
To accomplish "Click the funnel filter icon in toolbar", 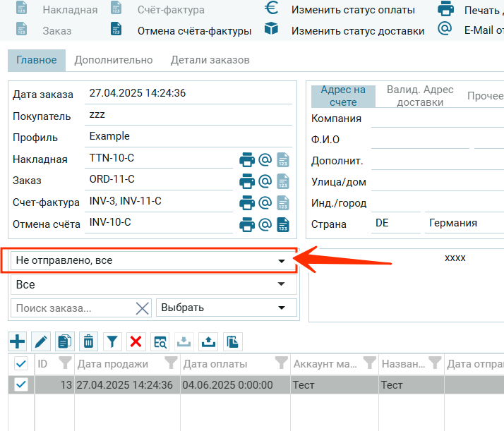I will (x=112, y=342).
